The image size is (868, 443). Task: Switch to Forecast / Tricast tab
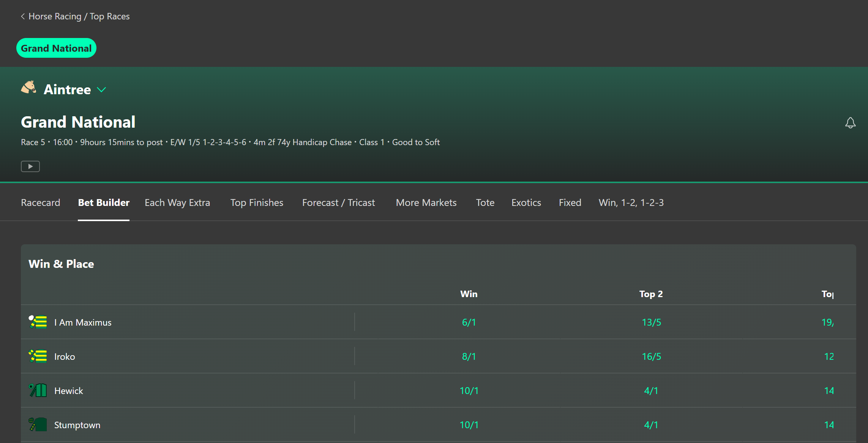(x=338, y=203)
